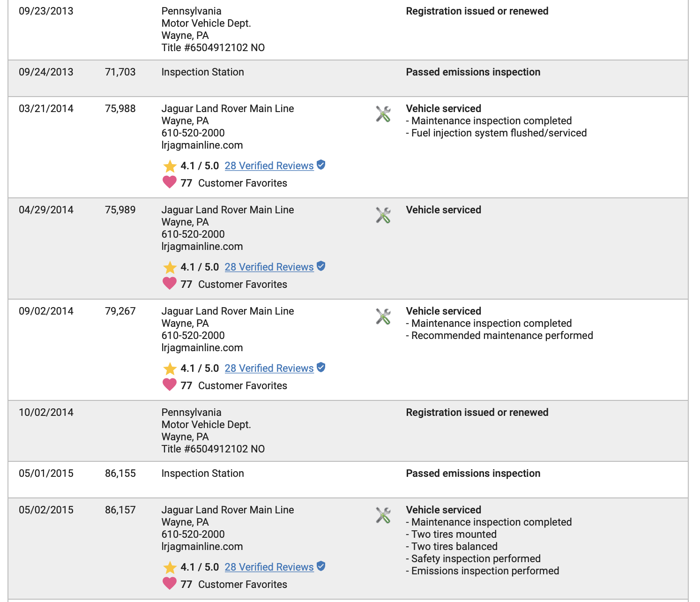Click phone number 610-520-2000 in 09/02/2014 entry
The image size is (700, 602).
[x=193, y=336]
